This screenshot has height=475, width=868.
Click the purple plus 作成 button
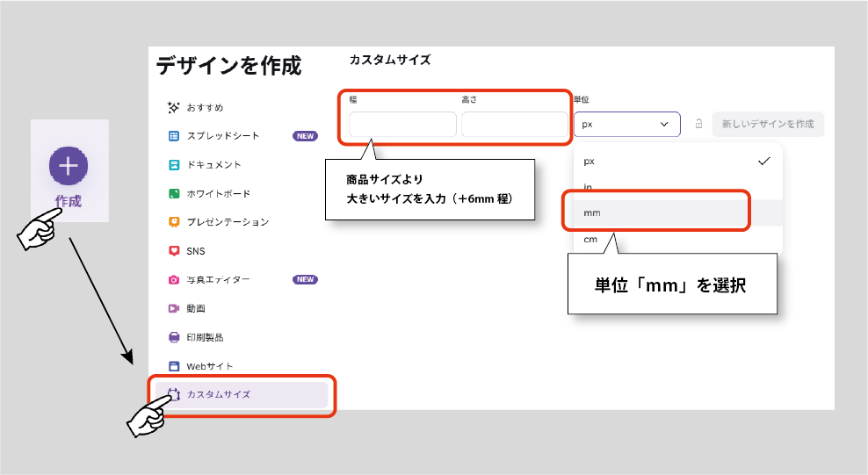point(69,164)
